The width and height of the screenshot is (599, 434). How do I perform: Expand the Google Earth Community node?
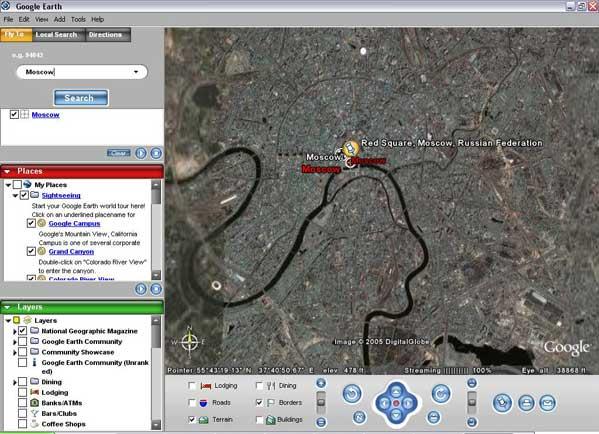[15, 342]
